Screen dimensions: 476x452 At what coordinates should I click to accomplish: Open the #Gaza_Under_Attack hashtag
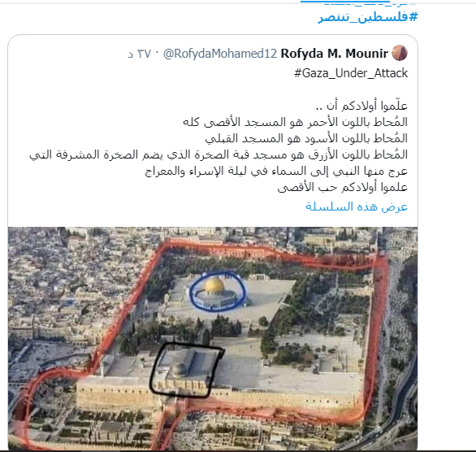pos(351,73)
